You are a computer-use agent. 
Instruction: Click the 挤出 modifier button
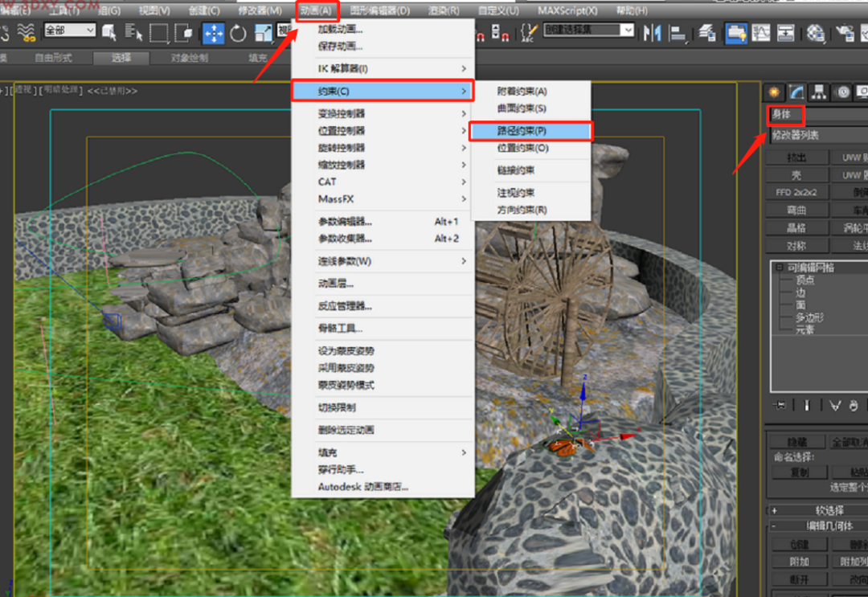(797, 157)
